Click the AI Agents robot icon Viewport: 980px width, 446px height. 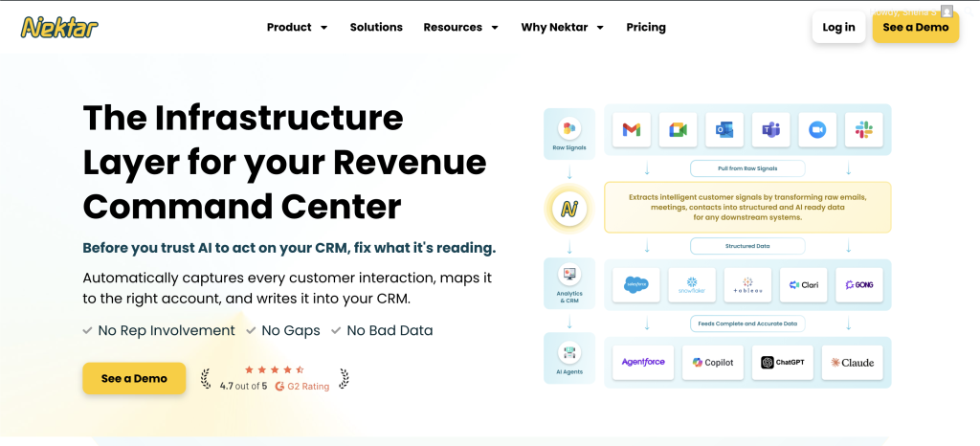[x=569, y=353]
